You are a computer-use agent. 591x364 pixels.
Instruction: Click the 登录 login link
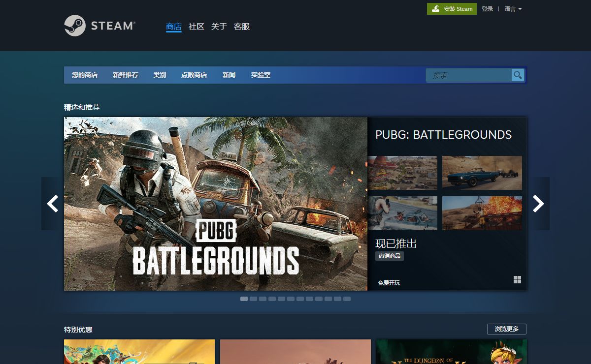tap(488, 9)
